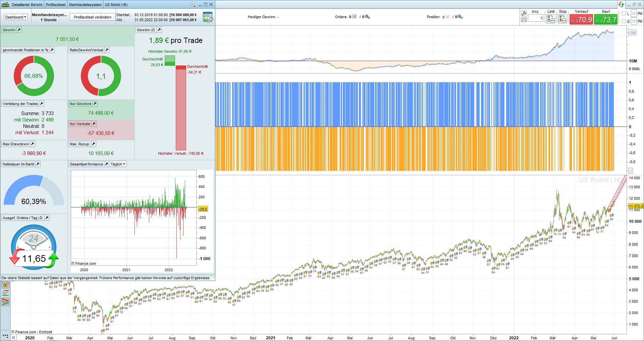Enable the L checkbox for limit points
The height and width of the screenshot is (341, 644).
pos(624,14)
